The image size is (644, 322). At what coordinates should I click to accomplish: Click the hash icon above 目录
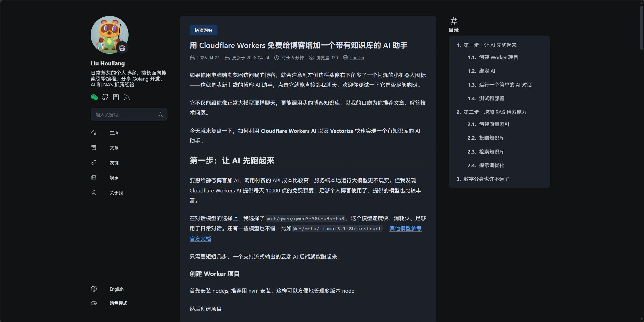[x=454, y=21]
